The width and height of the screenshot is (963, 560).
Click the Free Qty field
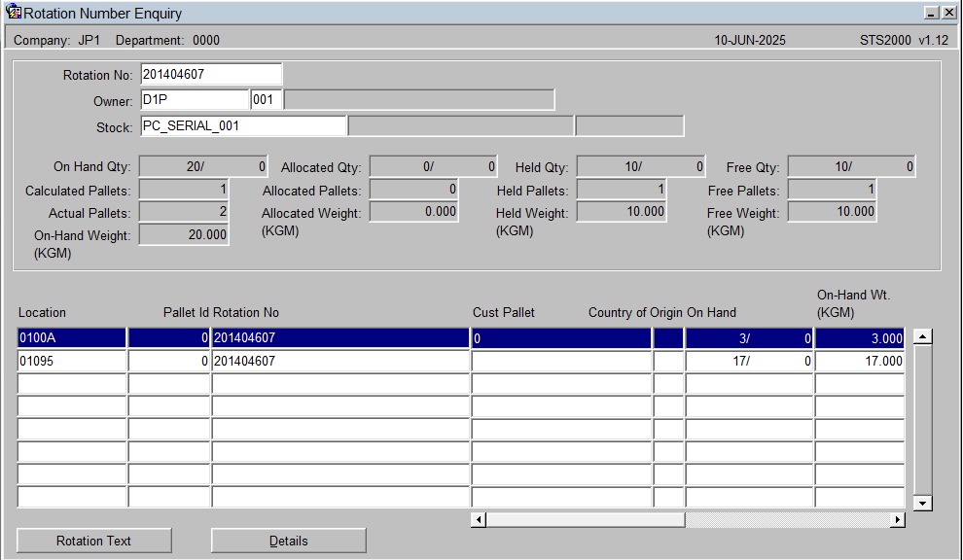(852, 166)
